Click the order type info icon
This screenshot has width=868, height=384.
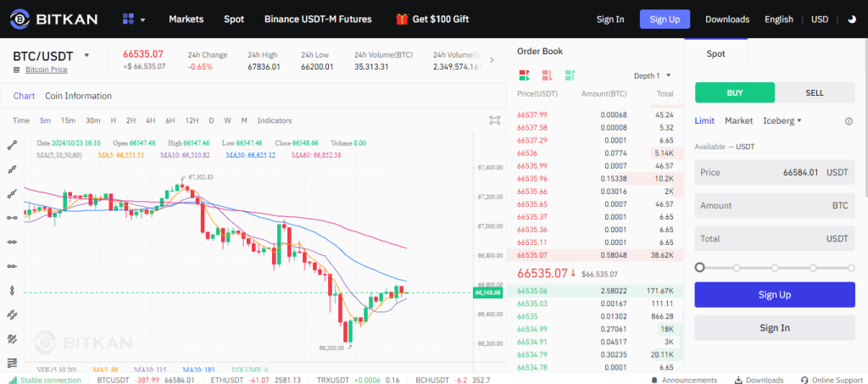849,121
